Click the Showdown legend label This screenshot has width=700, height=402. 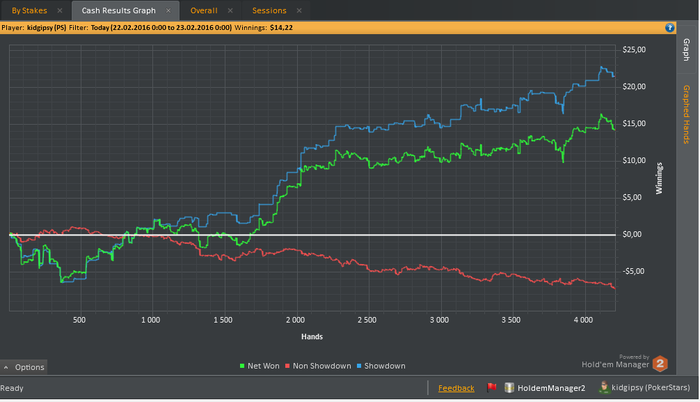point(385,366)
